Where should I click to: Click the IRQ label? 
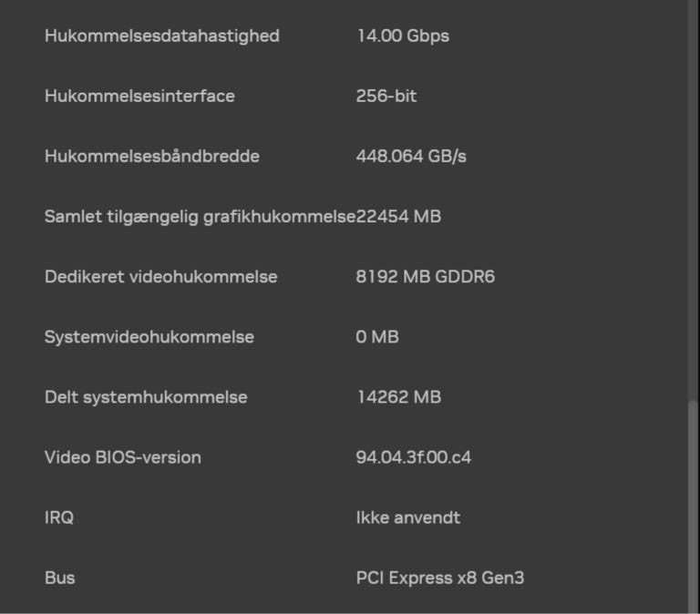point(59,517)
